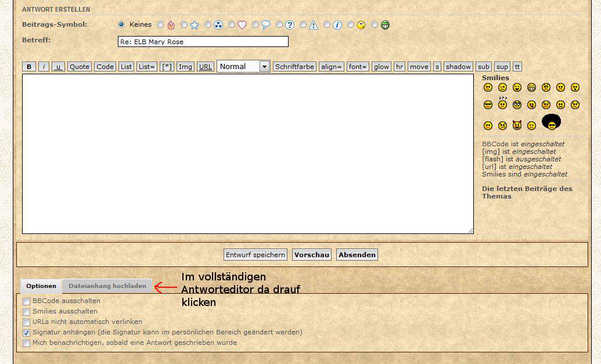Choose the heart post icon radio button
This screenshot has width=601, height=364.
(x=232, y=25)
